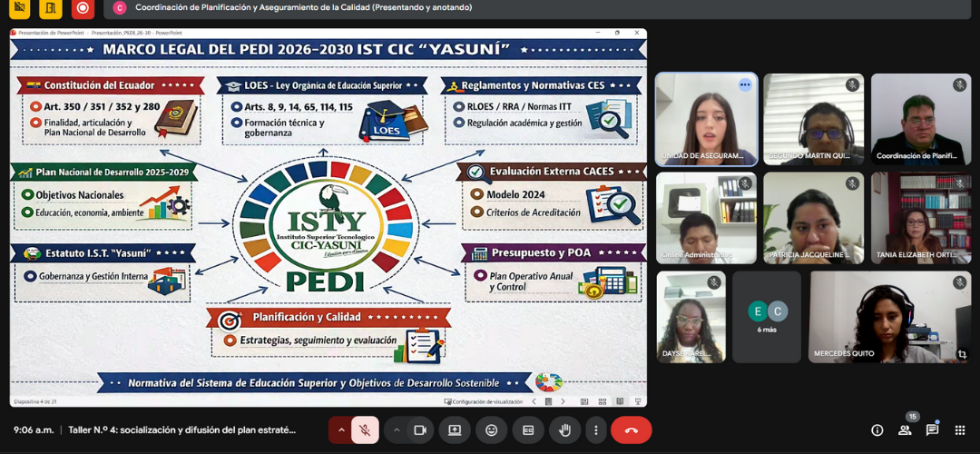Open the emoji reactions button

coord(491,429)
